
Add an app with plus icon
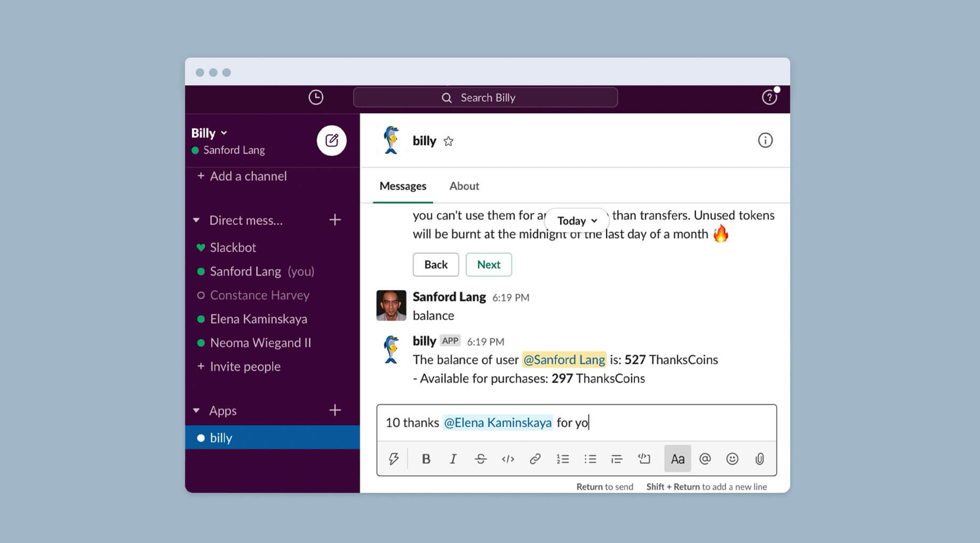pyautogui.click(x=335, y=410)
